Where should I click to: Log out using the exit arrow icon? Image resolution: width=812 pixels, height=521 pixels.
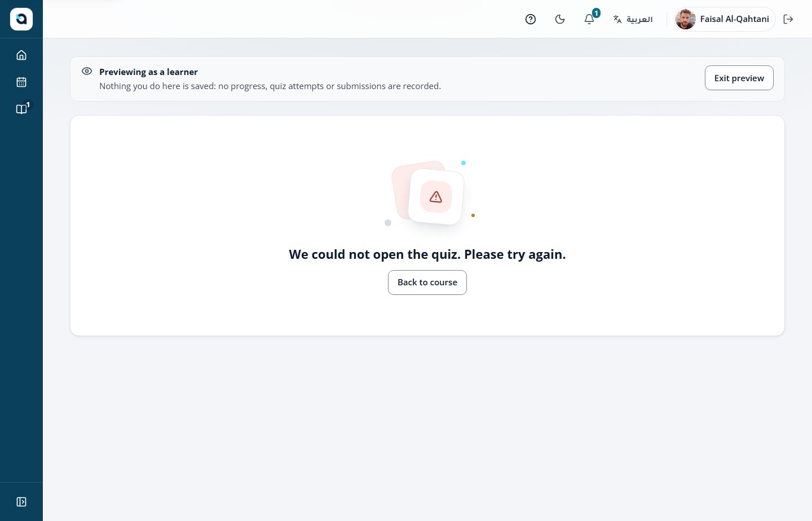point(788,19)
